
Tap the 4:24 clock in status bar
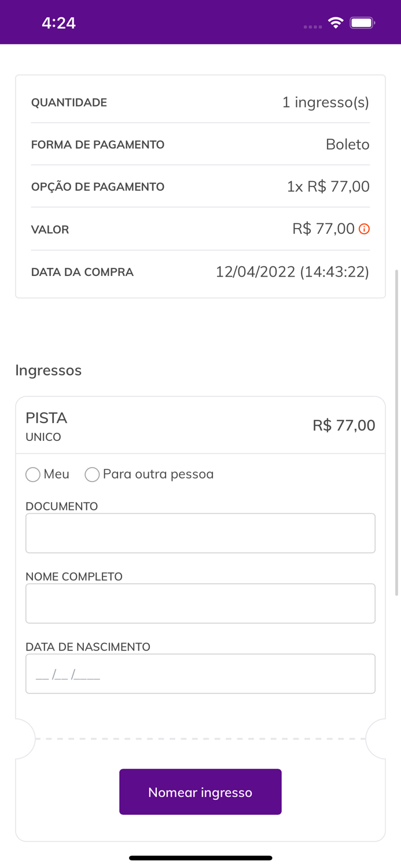[x=58, y=23]
